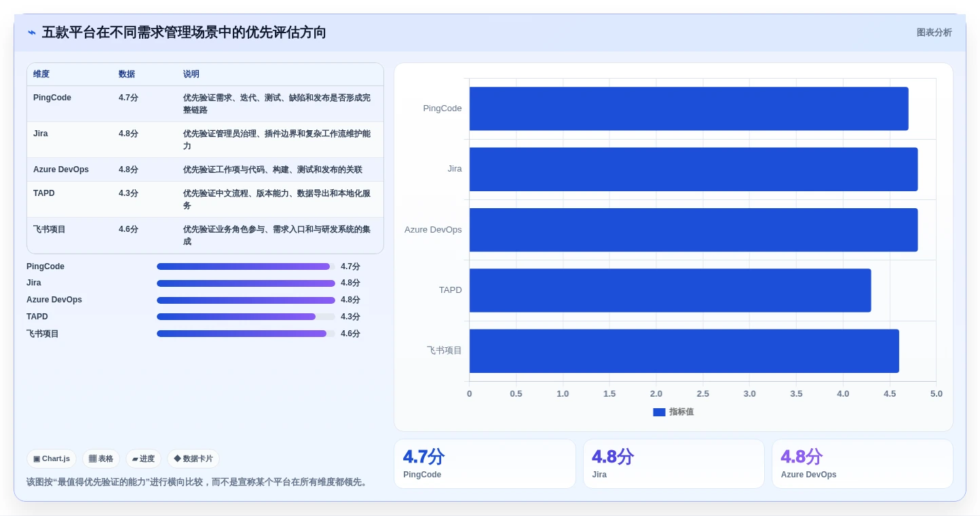This screenshot has height=516, width=980.
Task: Click the Azure DevOps progress bar
Action: [x=246, y=300]
